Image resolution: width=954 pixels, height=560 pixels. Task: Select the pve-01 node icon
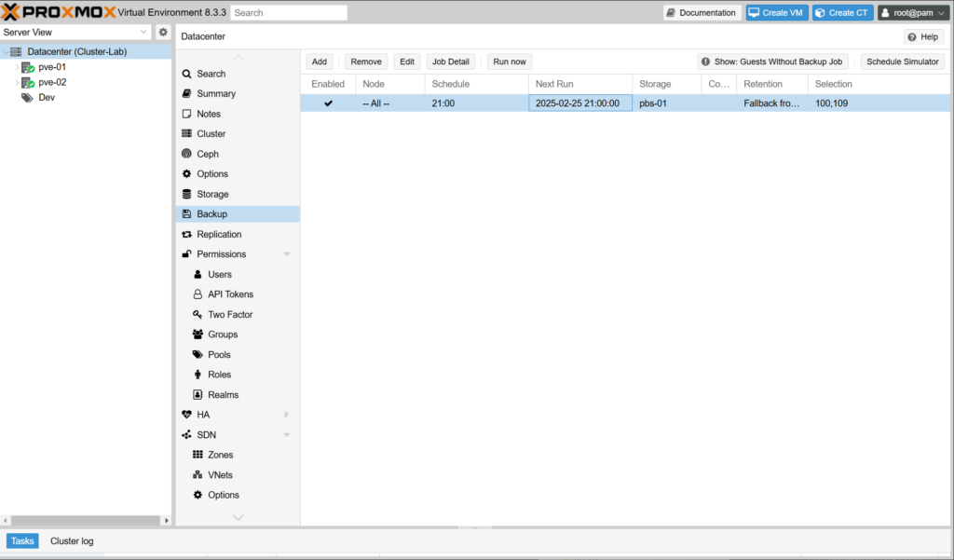(28, 67)
